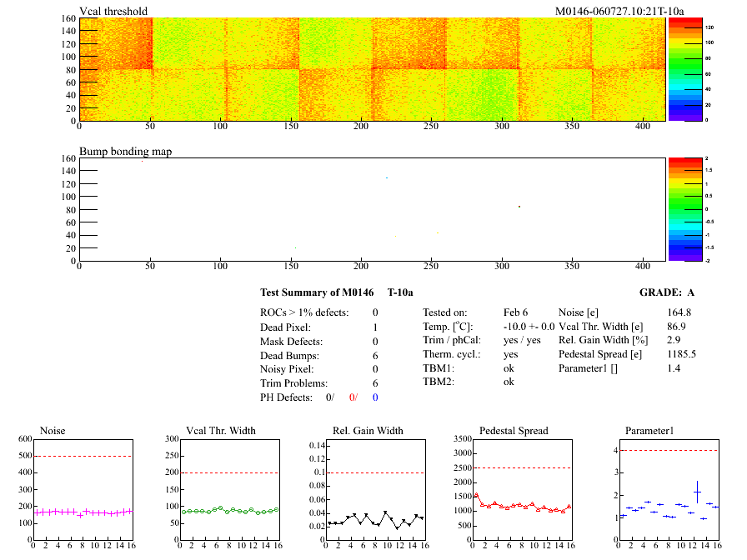This screenshot has height=560, width=747.
Task: Select the Tested on date Feb 6
Action: [x=515, y=312]
